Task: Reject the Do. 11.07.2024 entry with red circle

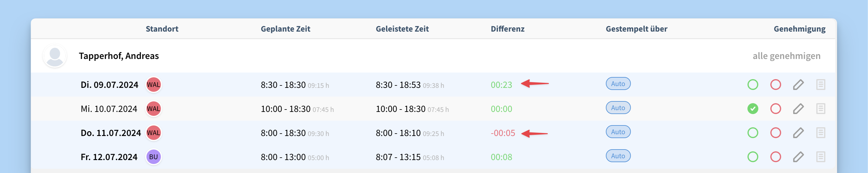Action: tap(776, 133)
